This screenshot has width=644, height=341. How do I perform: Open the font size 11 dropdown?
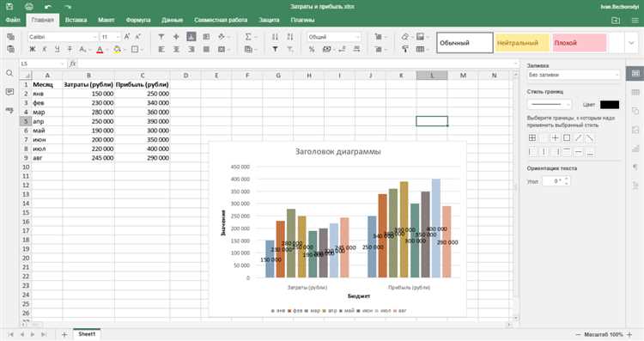(x=118, y=37)
